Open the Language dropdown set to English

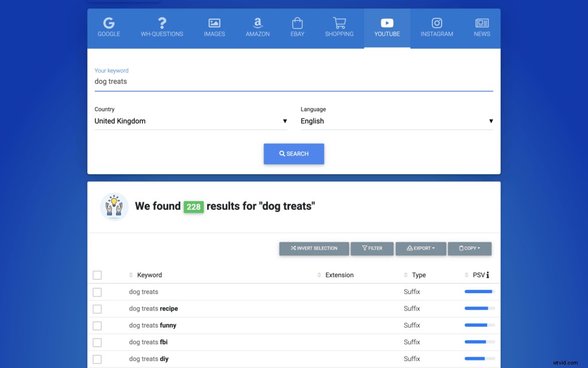[x=397, y=121]
